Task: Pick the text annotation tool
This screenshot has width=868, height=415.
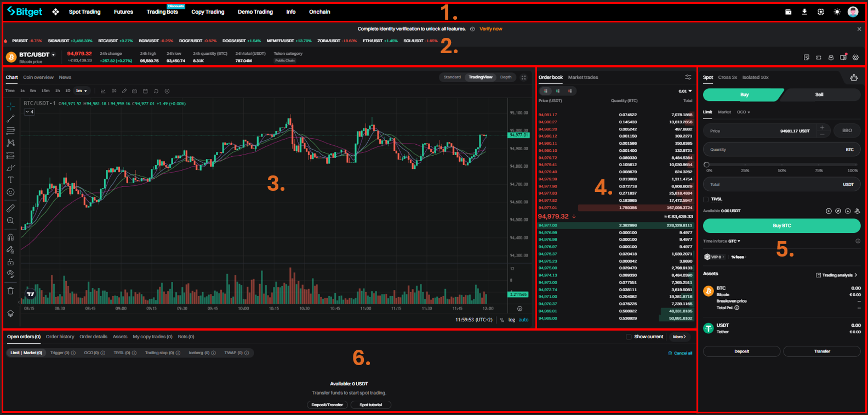Action: click(10, 180)
